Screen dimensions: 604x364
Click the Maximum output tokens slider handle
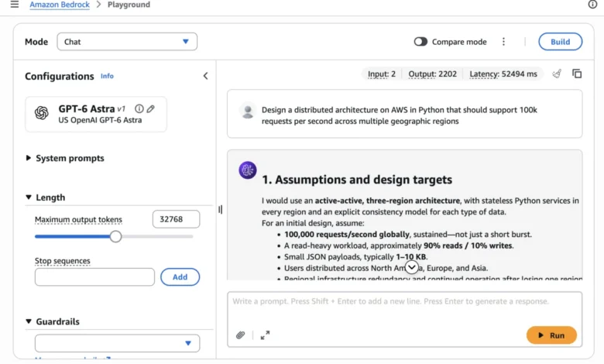[x=115, y=236]
